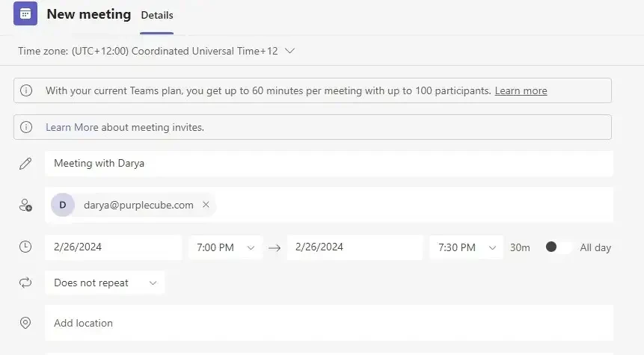Click the pencil title icon

25,164
